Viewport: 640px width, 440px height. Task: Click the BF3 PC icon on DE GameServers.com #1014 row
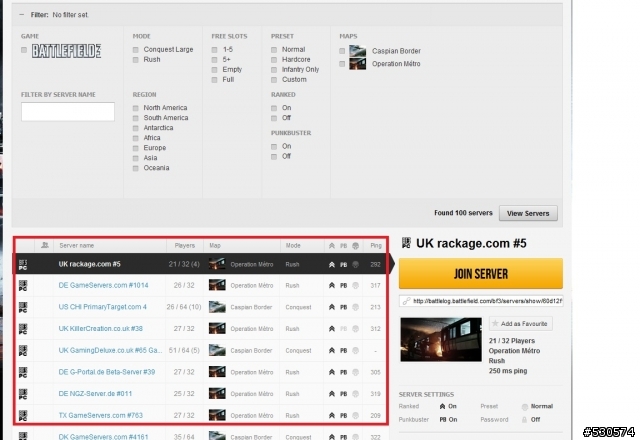tap(23, 285)
